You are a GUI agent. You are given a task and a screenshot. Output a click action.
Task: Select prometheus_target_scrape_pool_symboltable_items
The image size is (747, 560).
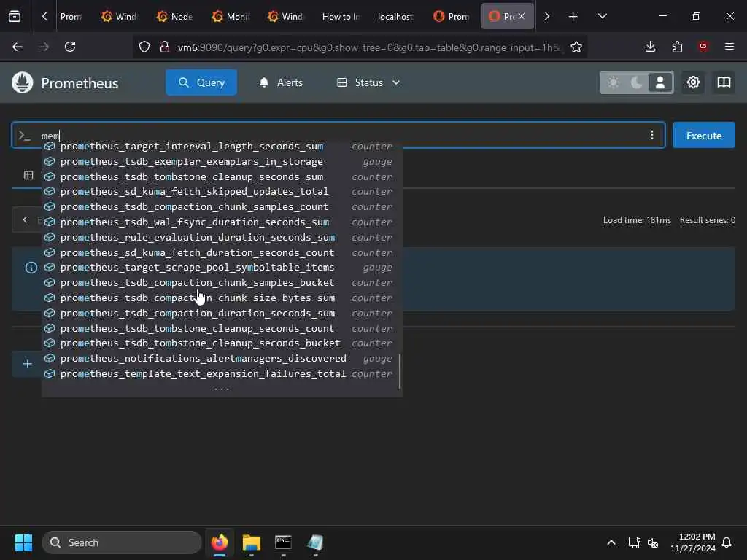[x=222, y=267]
